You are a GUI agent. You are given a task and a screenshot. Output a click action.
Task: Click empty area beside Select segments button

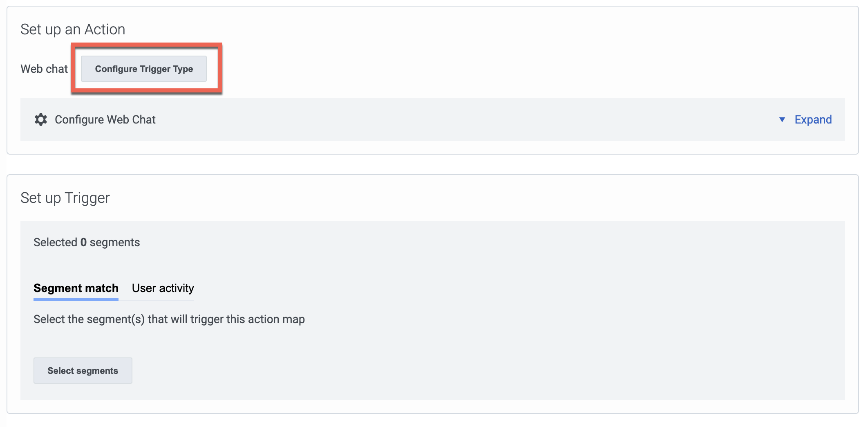click(x=486, y=371)
